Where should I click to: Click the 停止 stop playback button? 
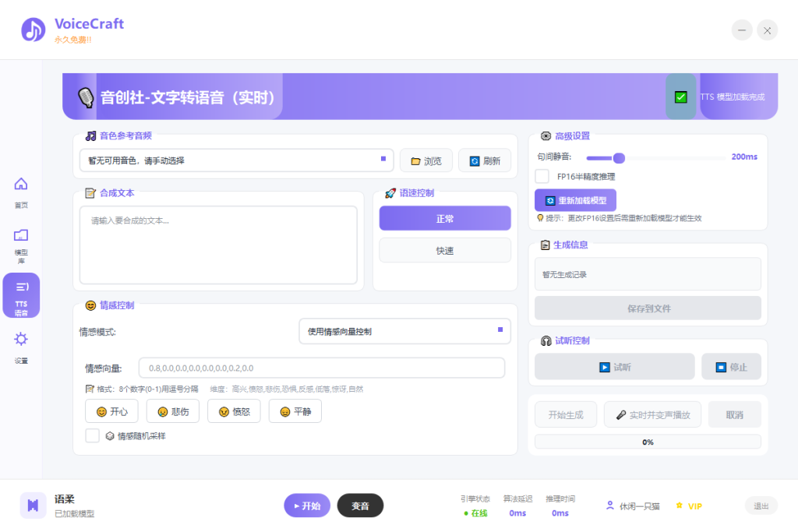731,367
